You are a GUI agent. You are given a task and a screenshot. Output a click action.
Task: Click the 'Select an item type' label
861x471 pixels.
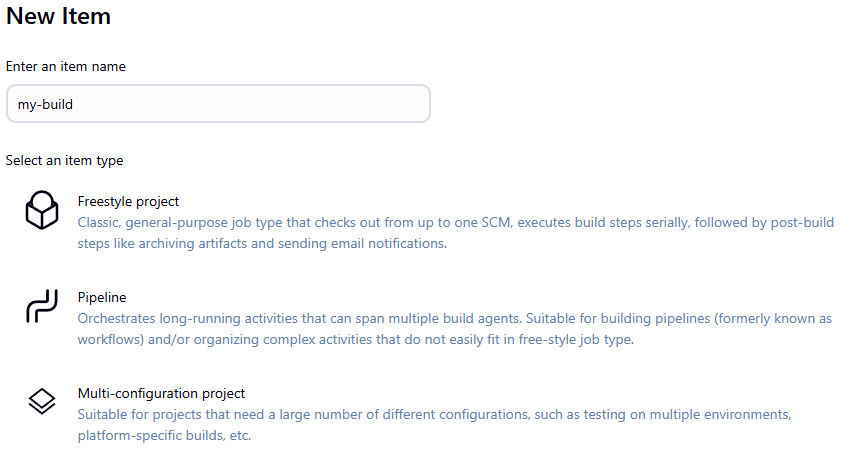[x=65, y=160]
